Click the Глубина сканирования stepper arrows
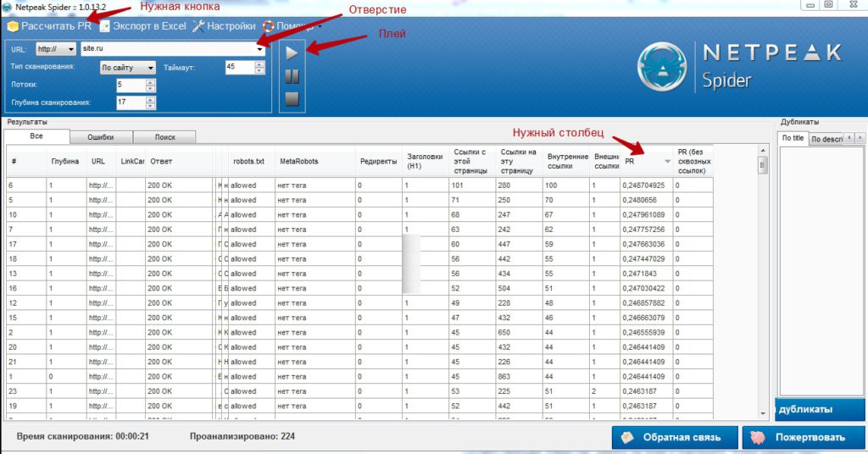 pos(151,102)
